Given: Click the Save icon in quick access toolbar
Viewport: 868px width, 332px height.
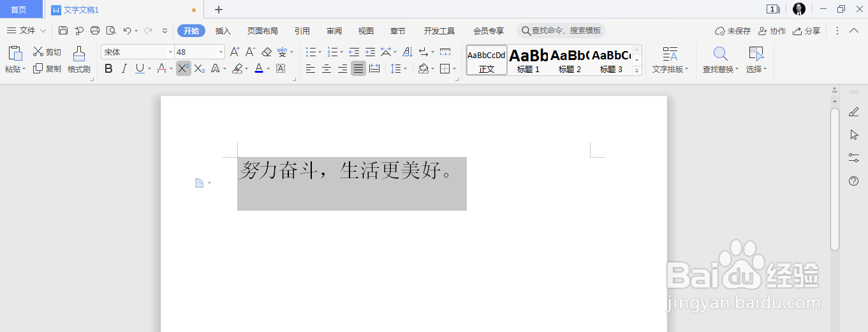Looking at the screenshot, I should 63,31.
